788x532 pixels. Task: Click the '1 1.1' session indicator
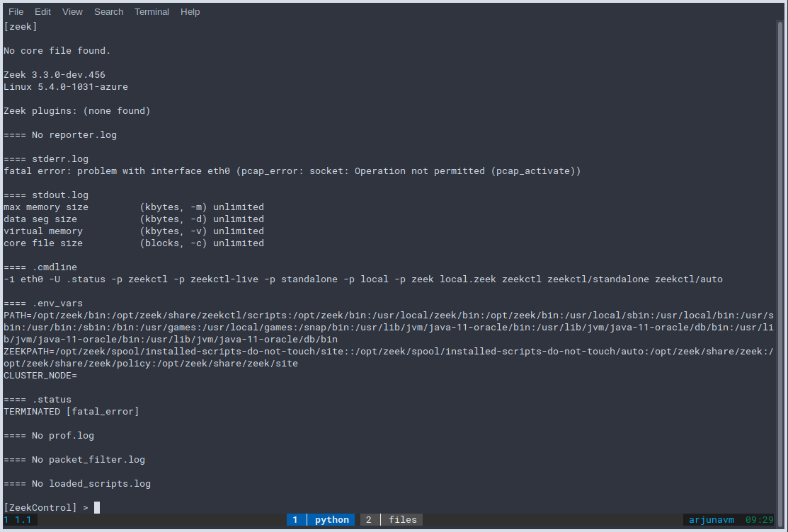click(18, 519)
